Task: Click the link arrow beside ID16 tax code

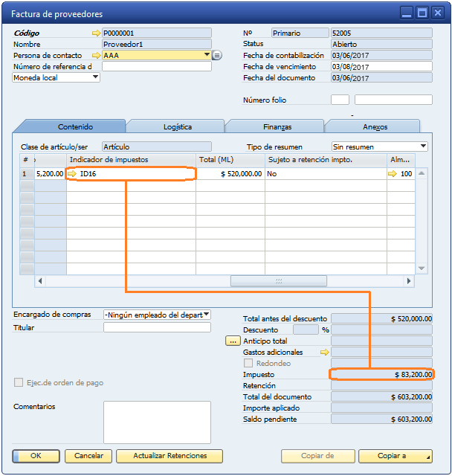Action: click(72, 174)
